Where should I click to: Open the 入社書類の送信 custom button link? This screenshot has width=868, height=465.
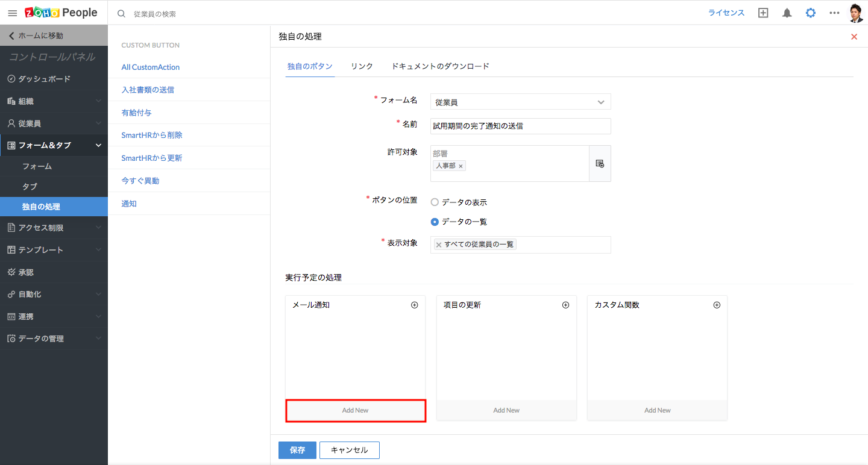148,90
